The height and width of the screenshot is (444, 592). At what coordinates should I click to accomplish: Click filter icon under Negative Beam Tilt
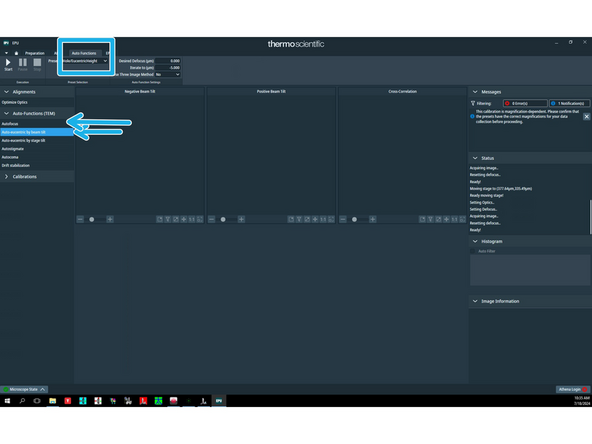point(168,219)
